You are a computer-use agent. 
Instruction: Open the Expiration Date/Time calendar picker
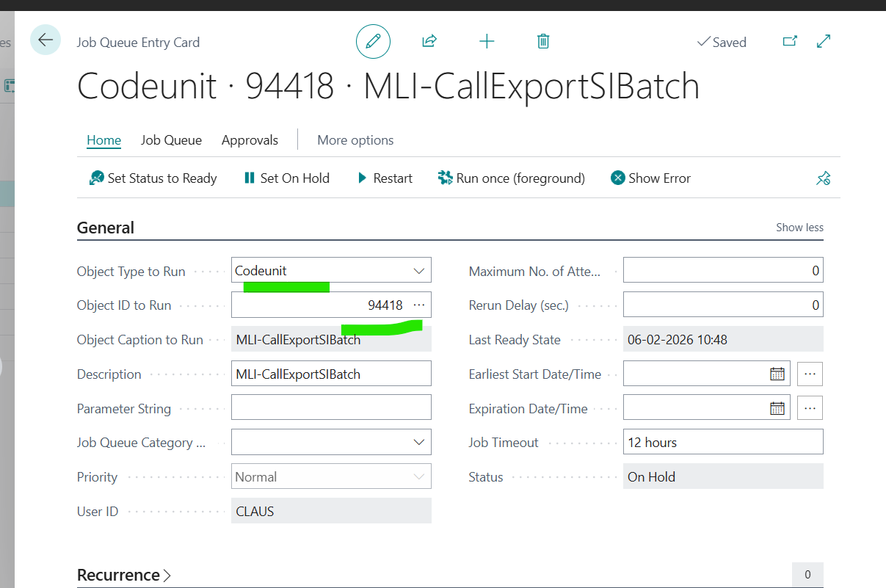pyautogui.click(x=777, y=408)
